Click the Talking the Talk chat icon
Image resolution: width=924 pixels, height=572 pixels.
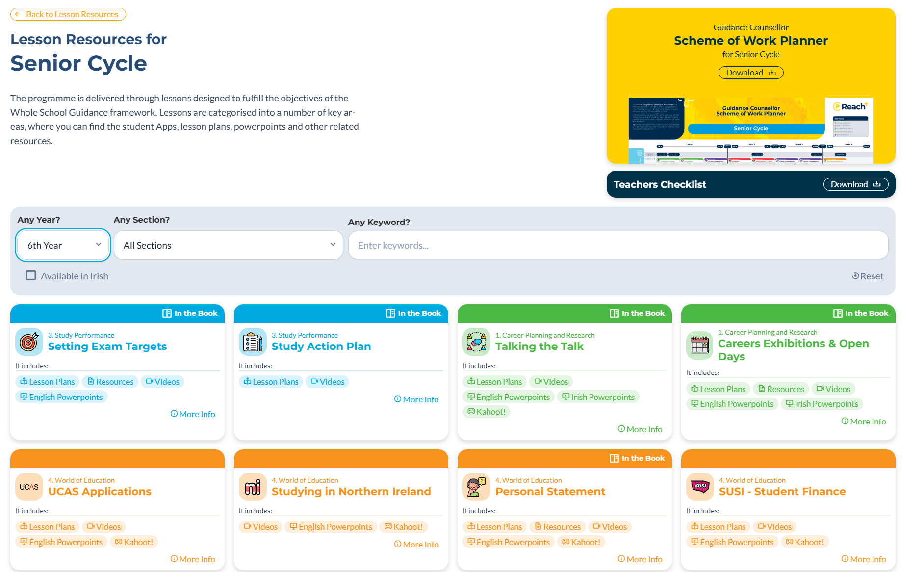click(476, 342)
